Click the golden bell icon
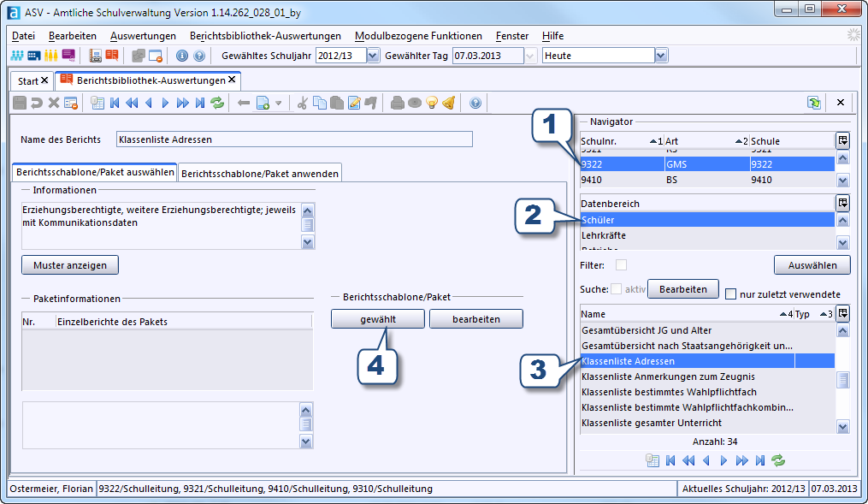 449,103
